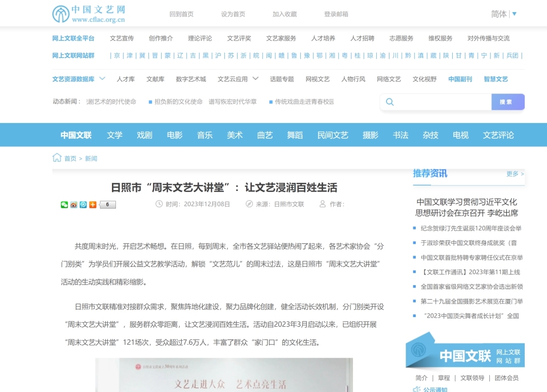Screen dimensions: 547x392
Task: Open the 摄影 nav tab
Action: point(370,135)
